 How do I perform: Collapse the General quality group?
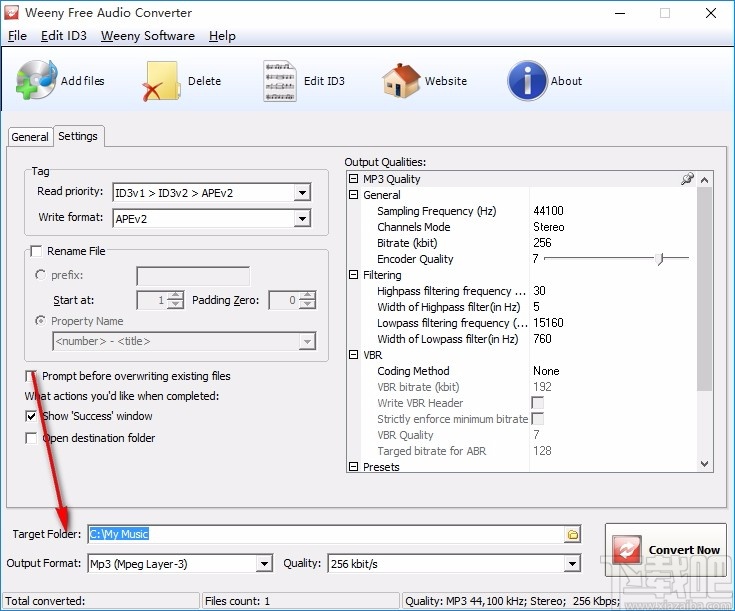coord(353,195)
